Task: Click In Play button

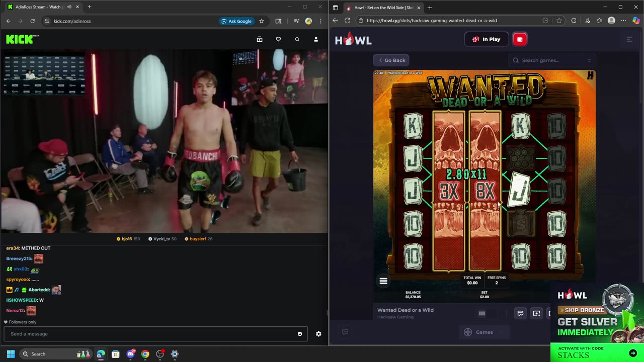Action: pyautogui.click(x=486, y=39)
